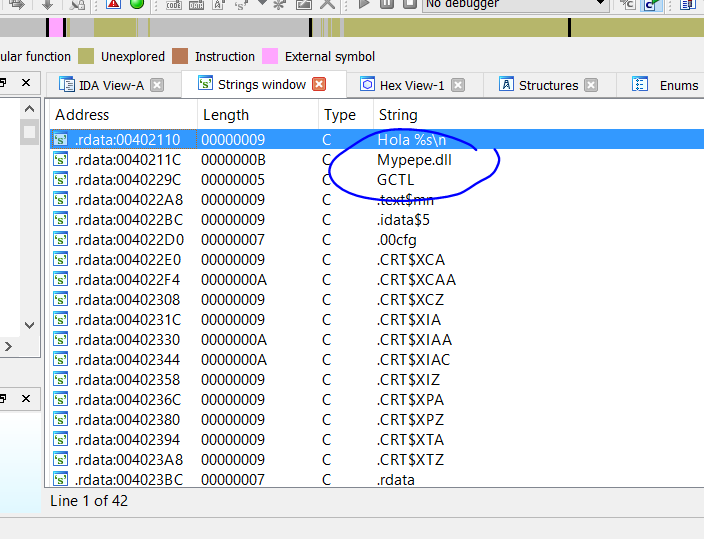Click string icon of .00cfg row
The width and height of the screenshot is (704, 539).
pos(62,240)
